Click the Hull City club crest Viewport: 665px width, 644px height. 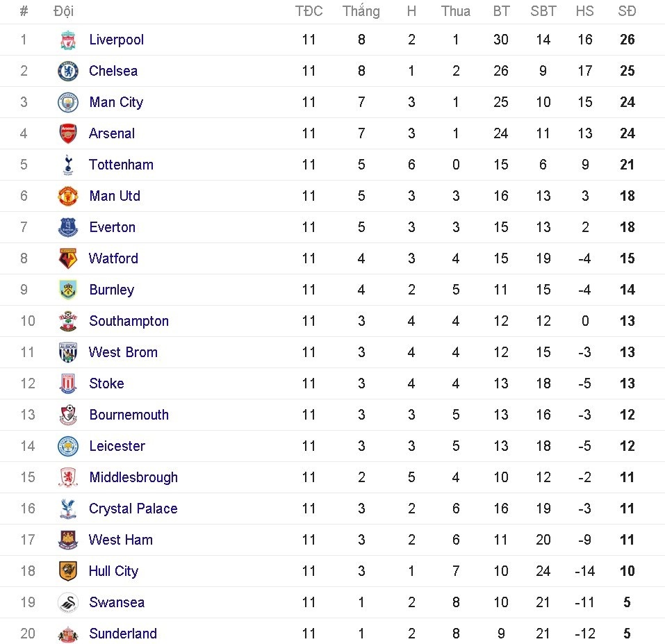[67, 571]
